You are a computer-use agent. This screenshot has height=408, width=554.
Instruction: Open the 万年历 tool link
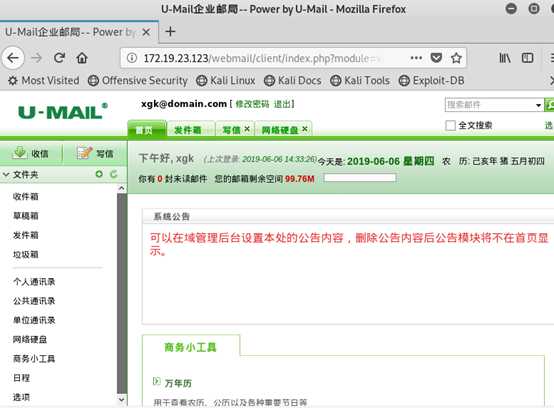(x=178, y=383)
